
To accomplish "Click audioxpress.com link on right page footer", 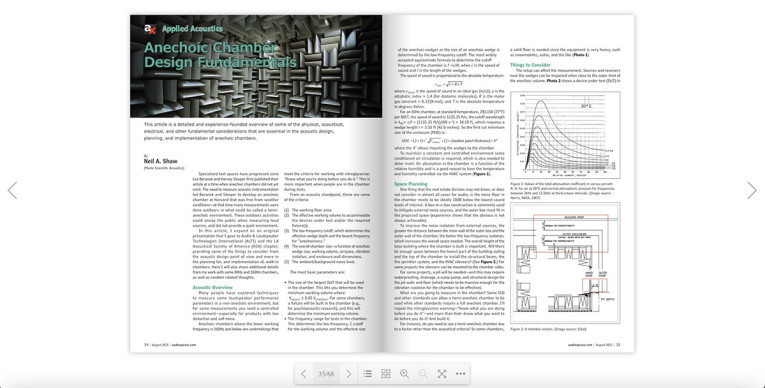I will pyautogui.click(x=580, y=345).
